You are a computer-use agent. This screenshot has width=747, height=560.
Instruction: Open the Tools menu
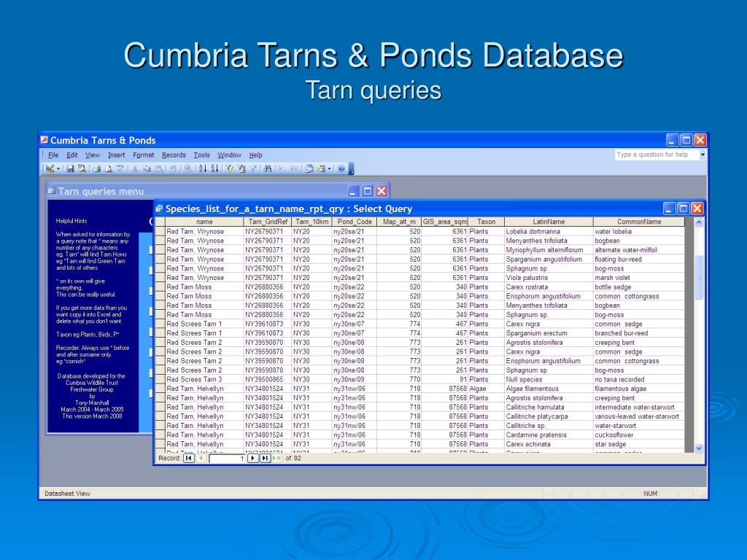[201, 155]
